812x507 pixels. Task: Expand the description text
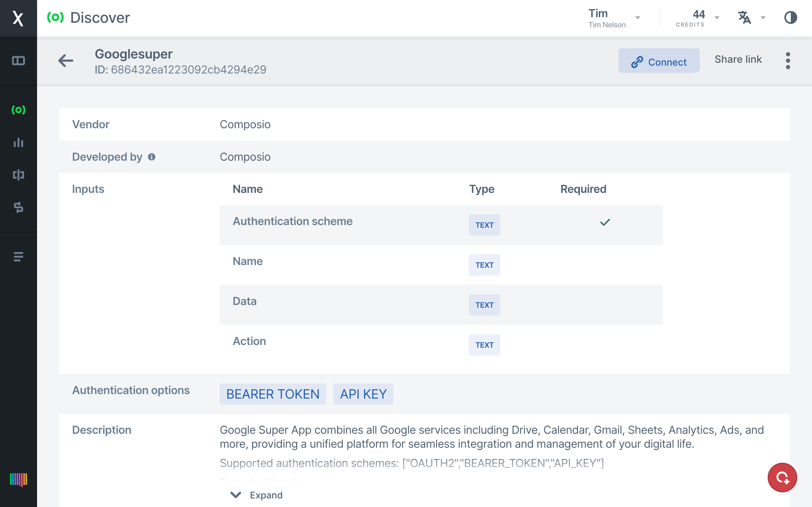click(257, 495)
